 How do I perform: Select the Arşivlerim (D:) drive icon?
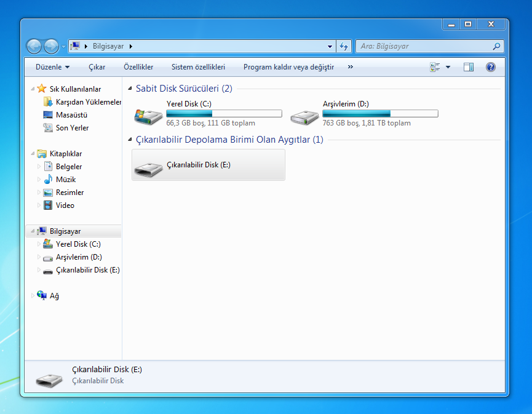pos(304,114)
